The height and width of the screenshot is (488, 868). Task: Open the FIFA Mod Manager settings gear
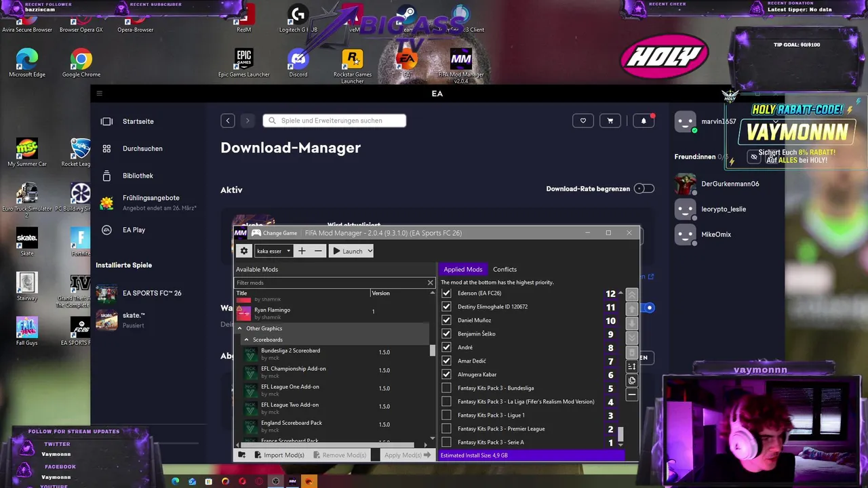pos(244,251)
